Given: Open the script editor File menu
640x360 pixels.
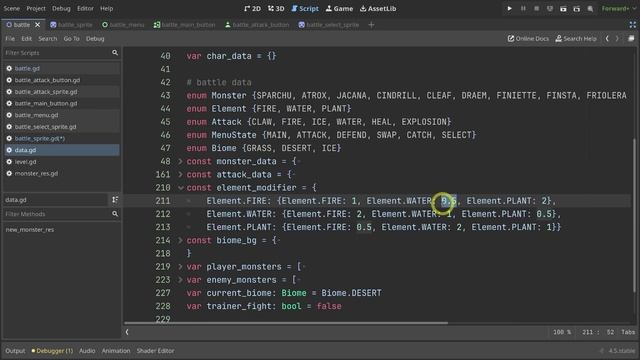Looking at the screenshot, I should click(x=10, y=38).
